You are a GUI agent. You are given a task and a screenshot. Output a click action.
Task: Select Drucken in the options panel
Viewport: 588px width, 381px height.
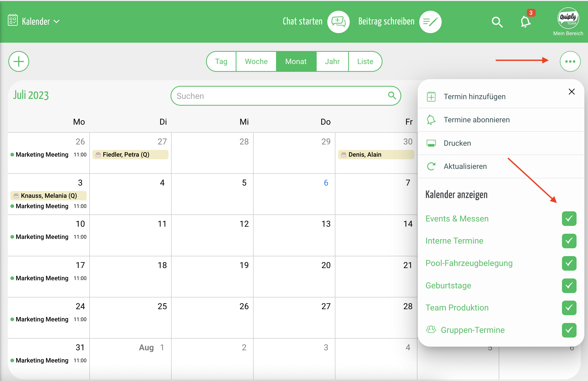click(457, 143)
